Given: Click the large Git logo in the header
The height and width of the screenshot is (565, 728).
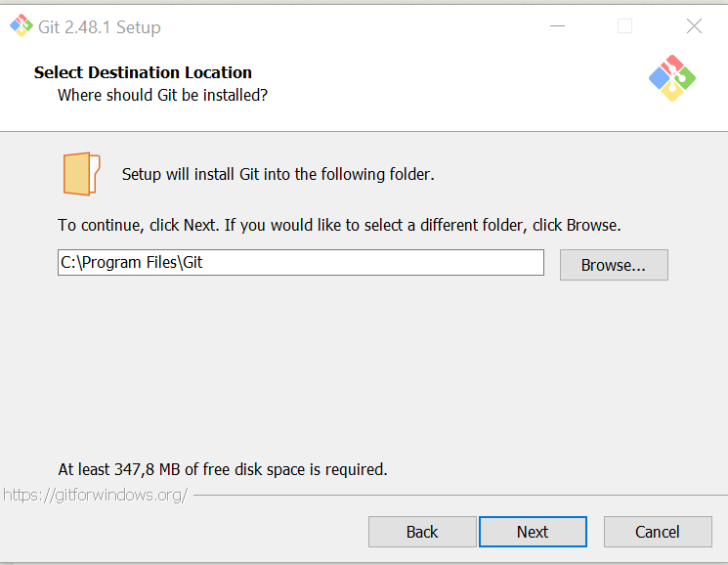Looking at the screenshot, I should pos(672,78).
